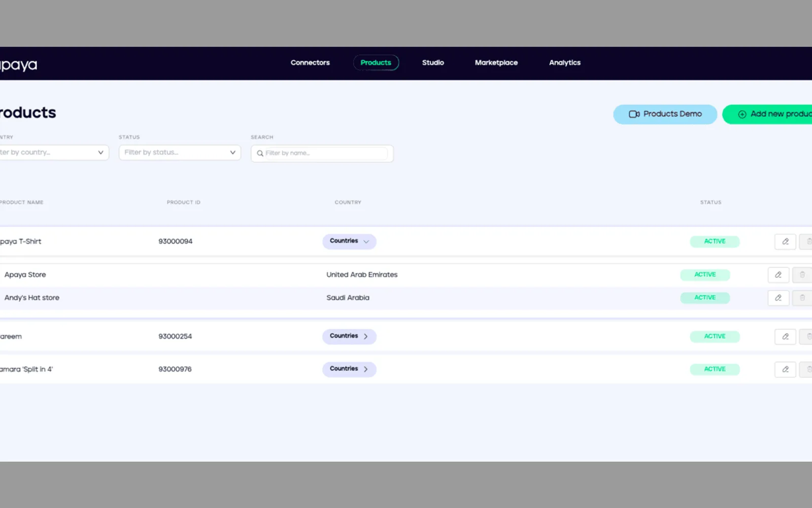The image size is (812, 508).
Task: Click the edit icon for Apaya Store
Action: click(x=779, y=275)
